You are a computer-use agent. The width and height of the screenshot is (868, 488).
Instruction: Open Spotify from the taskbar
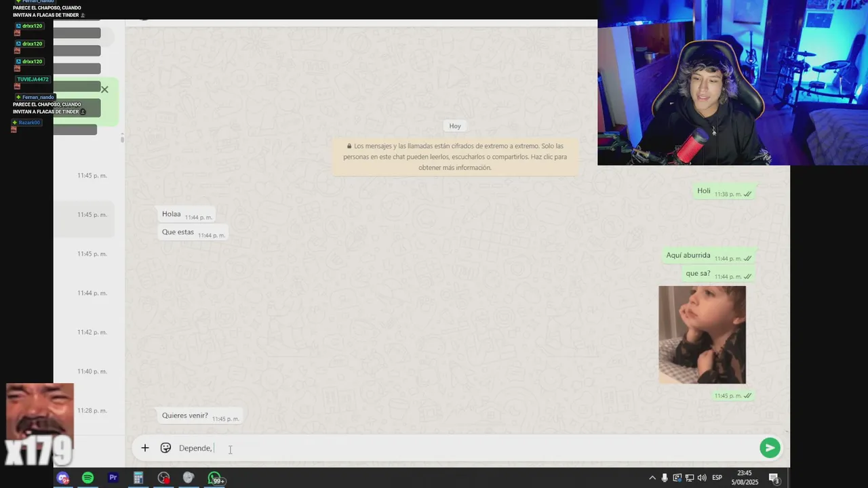(x=88, y=479)
